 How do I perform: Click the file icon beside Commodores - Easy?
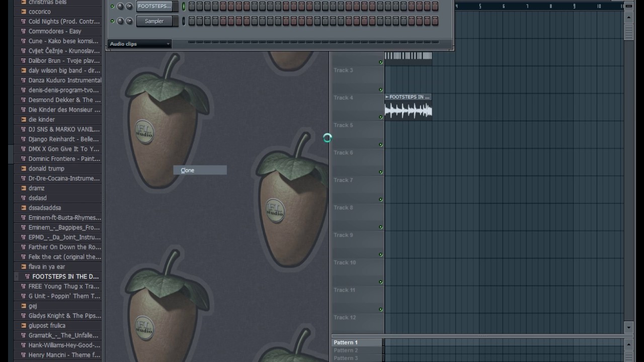click(x=23, y=31)
